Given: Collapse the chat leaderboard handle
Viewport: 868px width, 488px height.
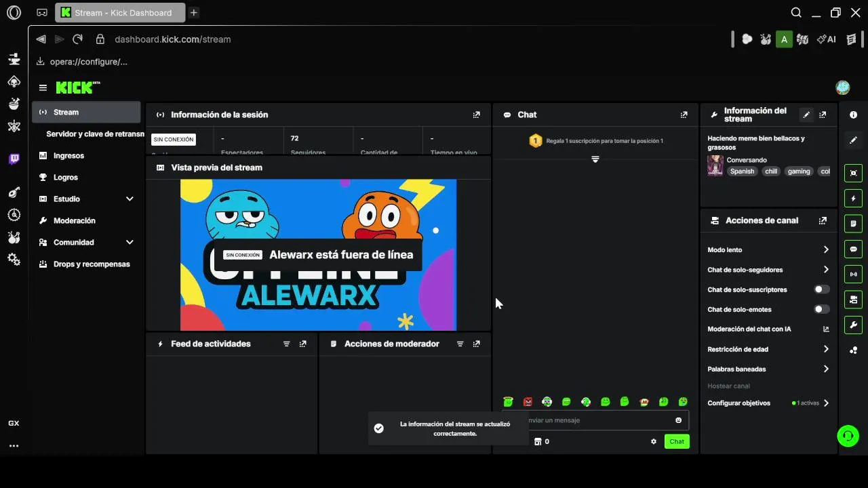Looking at the screenshot, I should click(595, 159).
